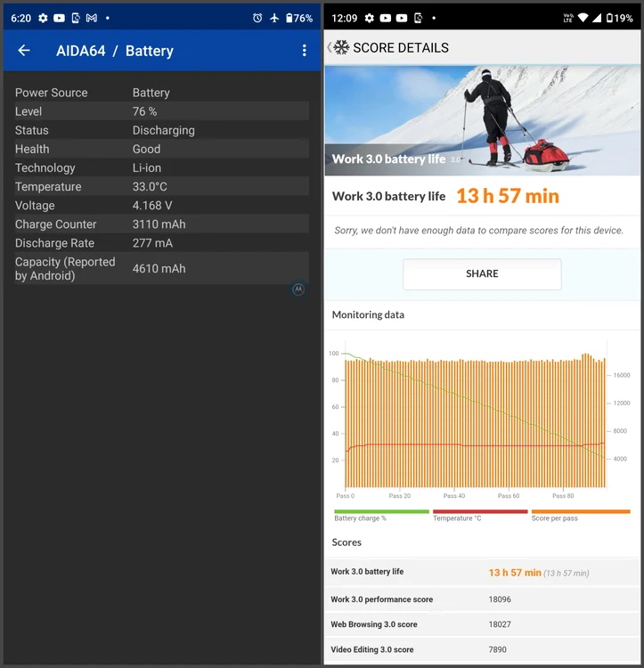The image size is (644, 668).
Task: Select the Status Discharging row
Action: click(162, 130)
